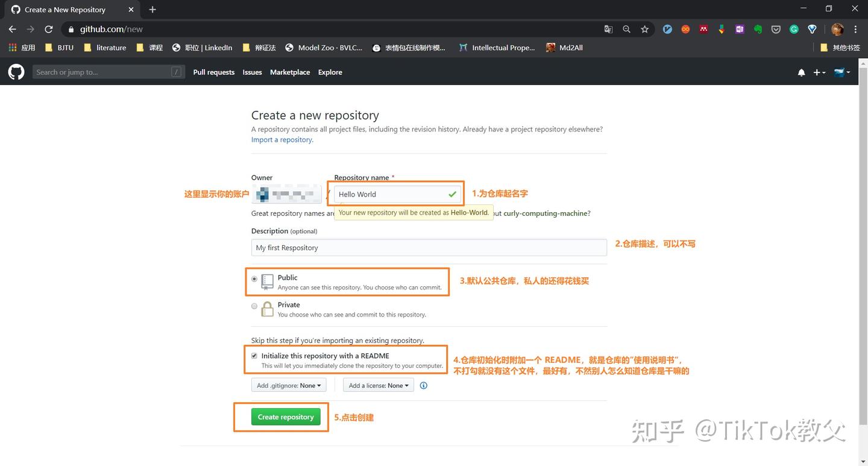Switch to the Marketplace menu item
868x466 pixels.
point(290,72)
